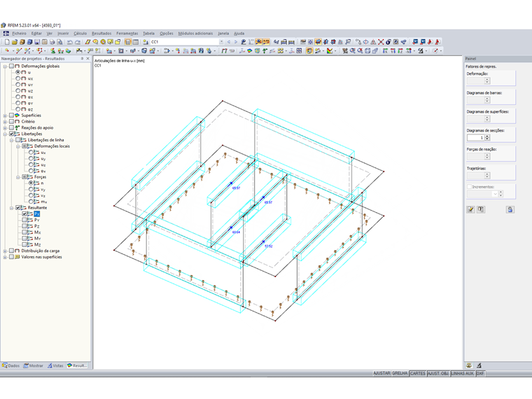
Task: Pin the navigator panel with pin icon
Action: (x=82, y=59)
